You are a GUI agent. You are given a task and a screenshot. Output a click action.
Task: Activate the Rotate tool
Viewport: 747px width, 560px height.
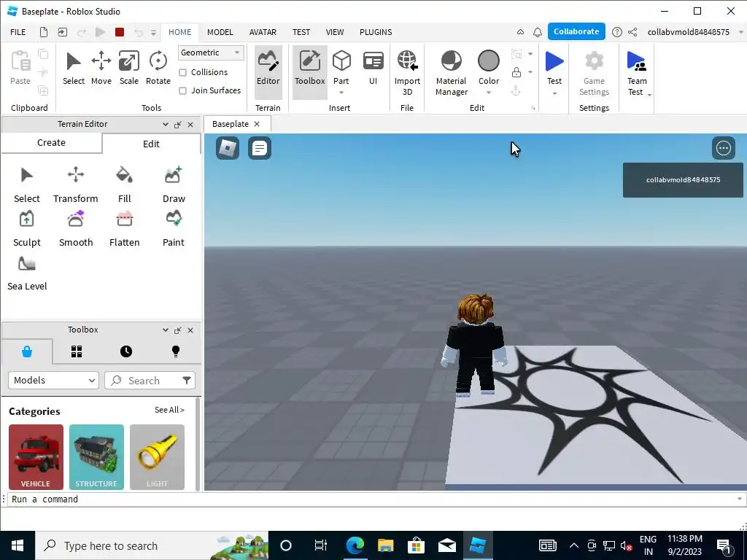(158, 68)
